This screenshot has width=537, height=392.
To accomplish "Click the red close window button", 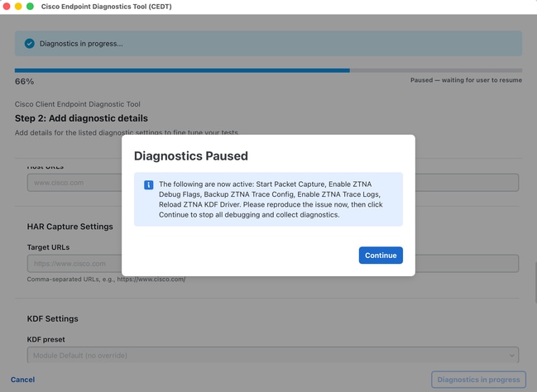I will pos(7,6).
